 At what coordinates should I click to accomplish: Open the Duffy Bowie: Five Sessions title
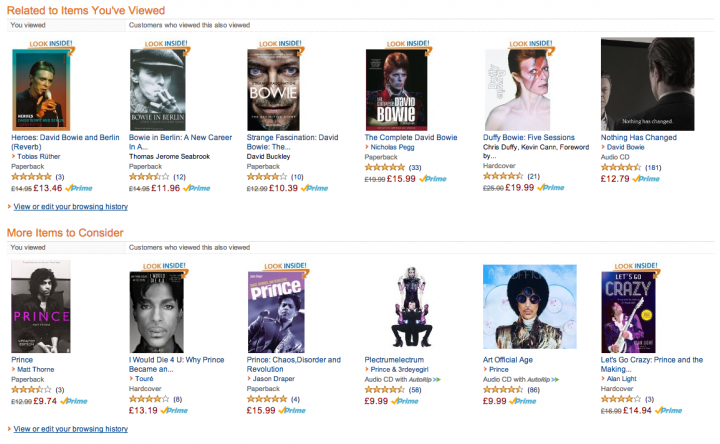529,137
